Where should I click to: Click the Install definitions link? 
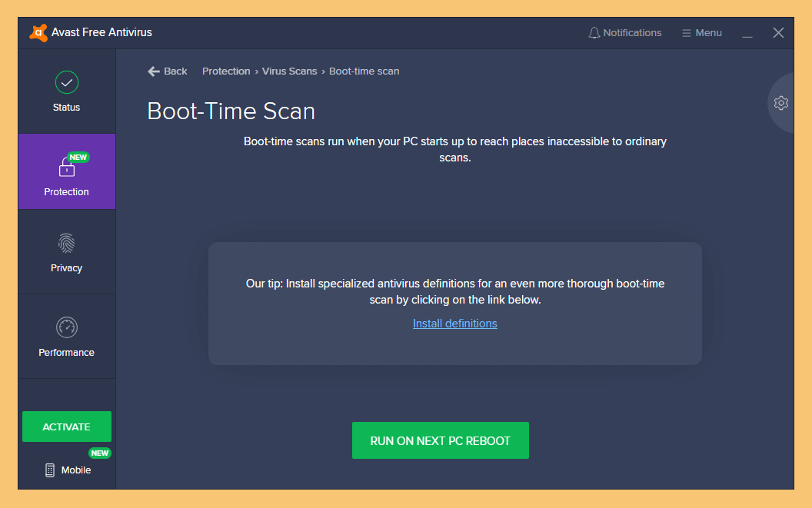(454, 324)
